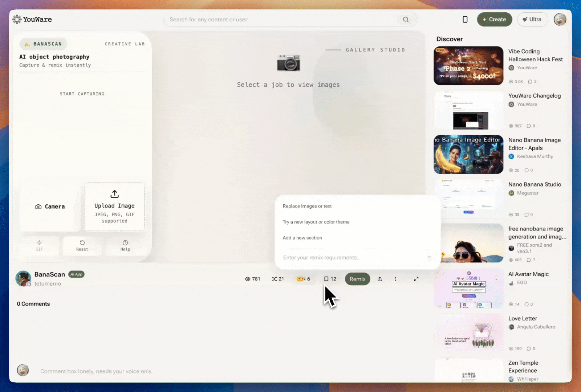This screenshot has width=581, height=392.
Task: Focus the top search field
Action: 290,20
